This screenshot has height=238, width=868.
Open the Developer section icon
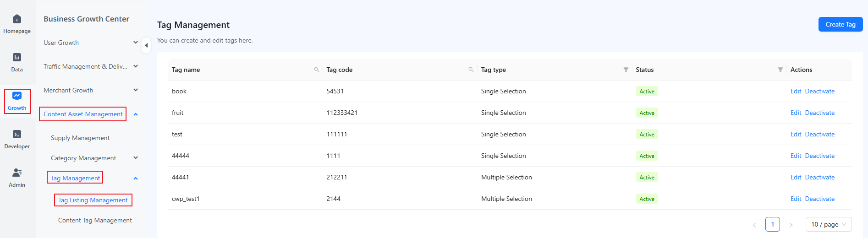(x=17, y=134)
